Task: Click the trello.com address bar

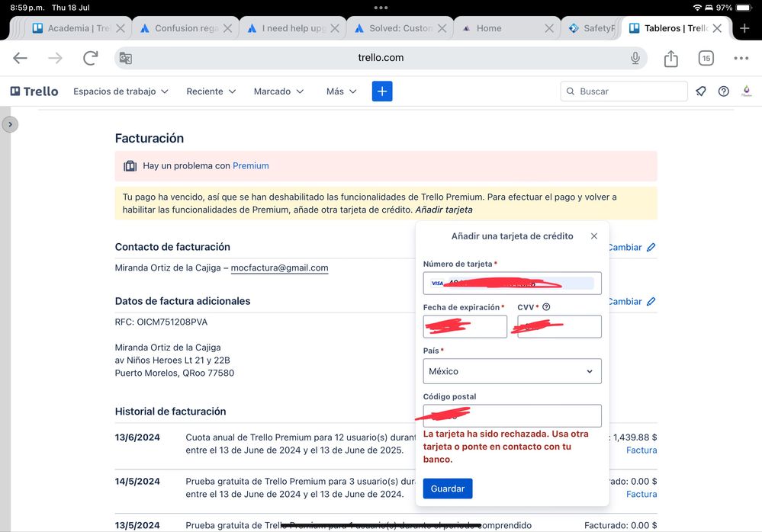Action: pyautogui.click(x=381, y=58)
